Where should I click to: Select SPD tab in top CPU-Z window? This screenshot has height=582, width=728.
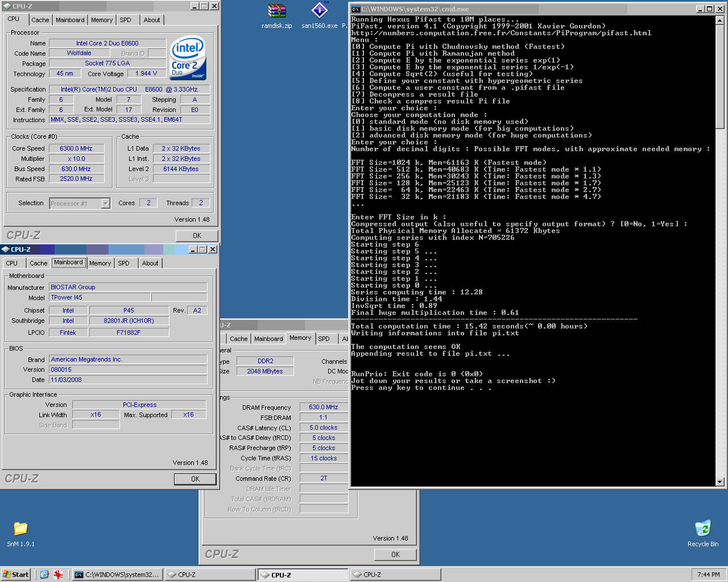click(x=126, y=20)
